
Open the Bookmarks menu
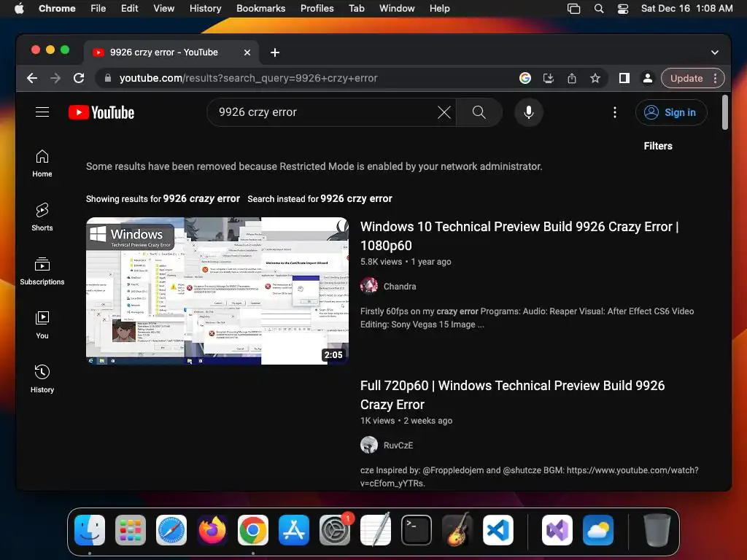(260, 8)
